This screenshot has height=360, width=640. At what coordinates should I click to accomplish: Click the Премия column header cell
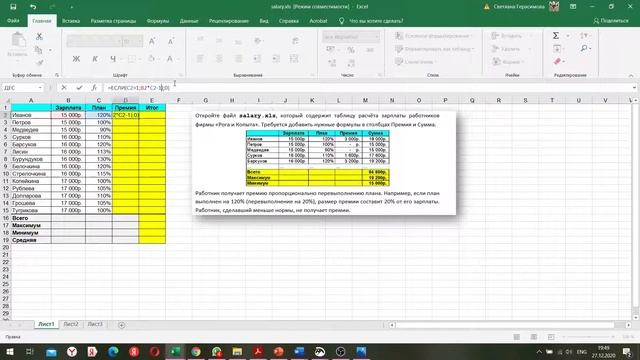(125, 108)
